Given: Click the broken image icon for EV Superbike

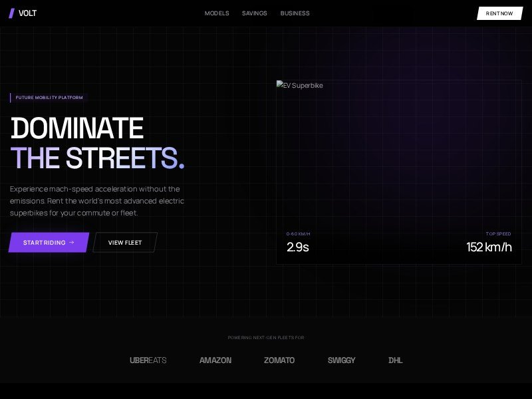Looking at the screenshot, I should (x=280, y=85).
